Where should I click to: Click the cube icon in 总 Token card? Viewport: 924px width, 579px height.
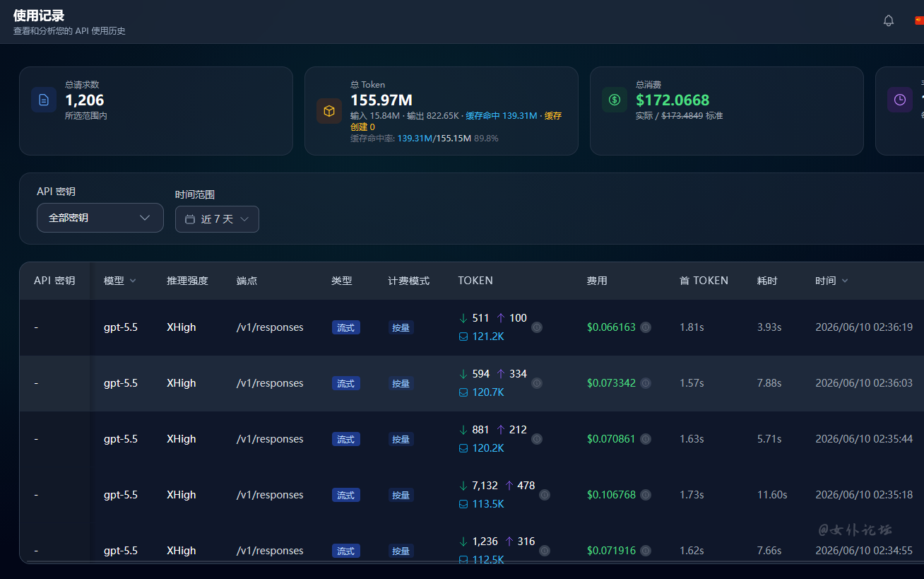click(x=329, y=111)
